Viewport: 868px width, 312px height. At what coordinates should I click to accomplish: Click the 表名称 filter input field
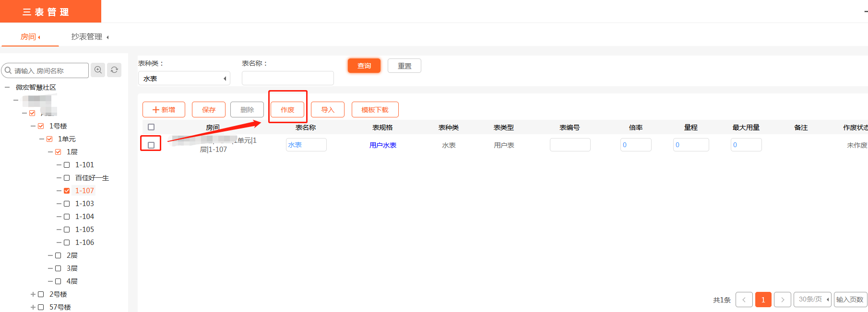[x=287, y=78]
